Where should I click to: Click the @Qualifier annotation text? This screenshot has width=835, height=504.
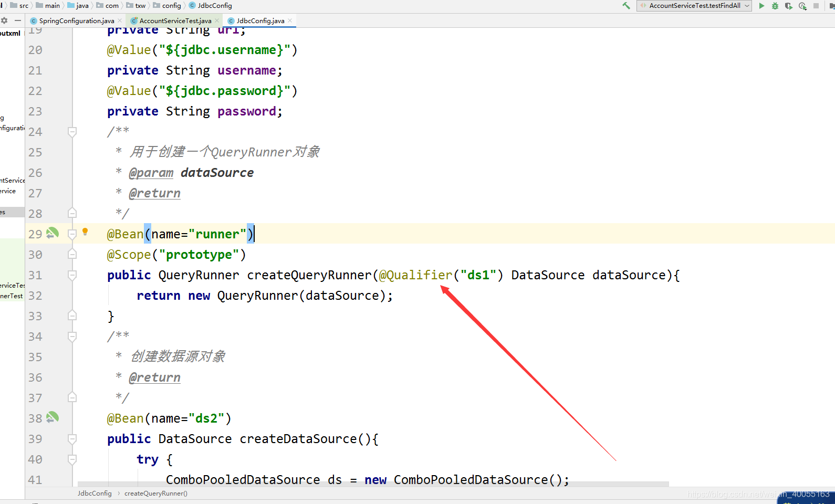tap(415, 275)
